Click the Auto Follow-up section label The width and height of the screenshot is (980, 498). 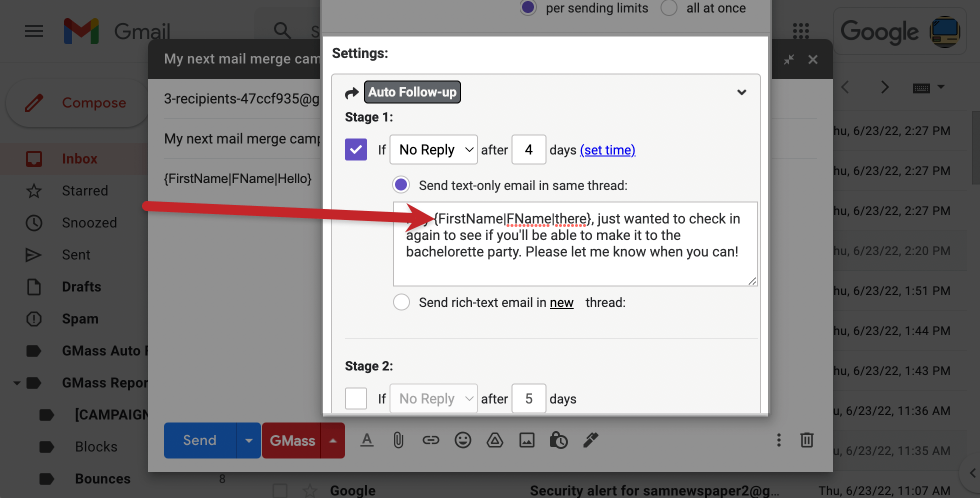point(412,92)
